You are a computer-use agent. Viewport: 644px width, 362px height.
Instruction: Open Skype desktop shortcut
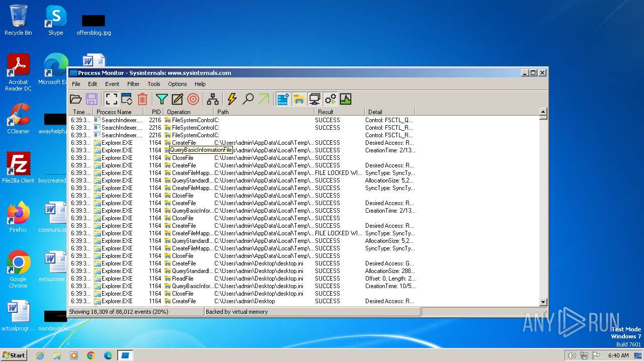pyautogui.click(x=55, y=20)
